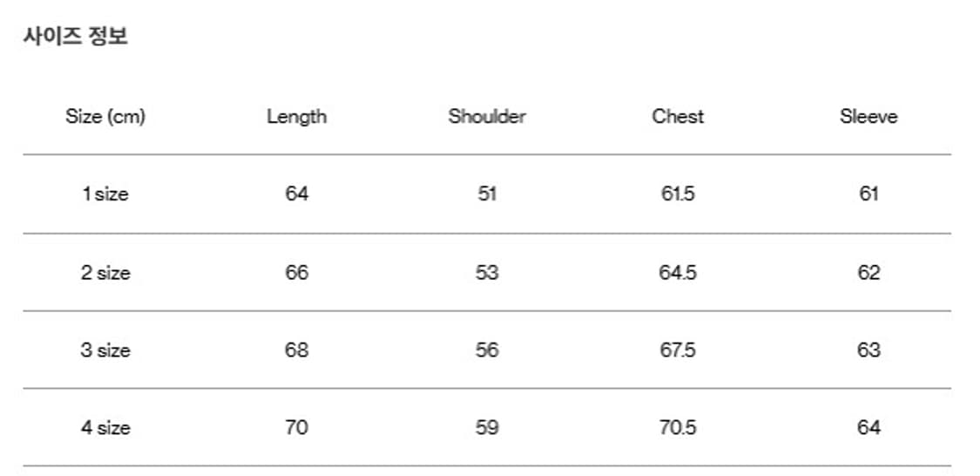Click the Sleeve column header

click(x=868, y=116)
